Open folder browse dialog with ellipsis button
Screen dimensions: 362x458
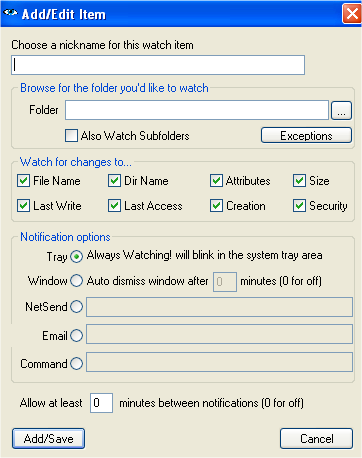click(341, 110)
